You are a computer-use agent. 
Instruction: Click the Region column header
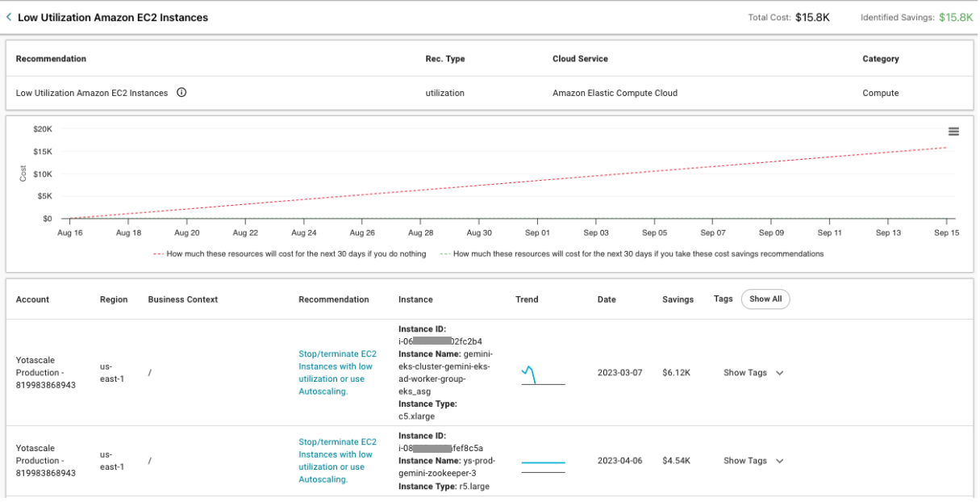[114, 299]
